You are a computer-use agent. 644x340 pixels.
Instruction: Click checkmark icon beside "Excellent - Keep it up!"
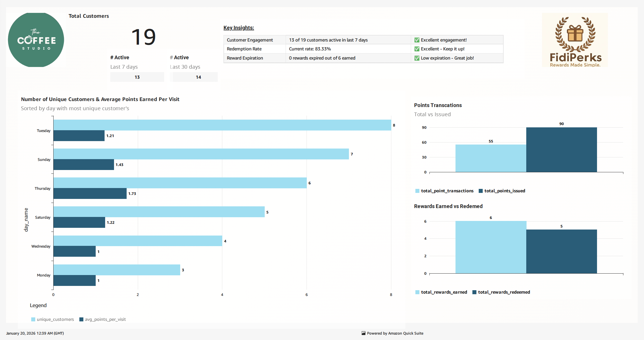point(416,49)
